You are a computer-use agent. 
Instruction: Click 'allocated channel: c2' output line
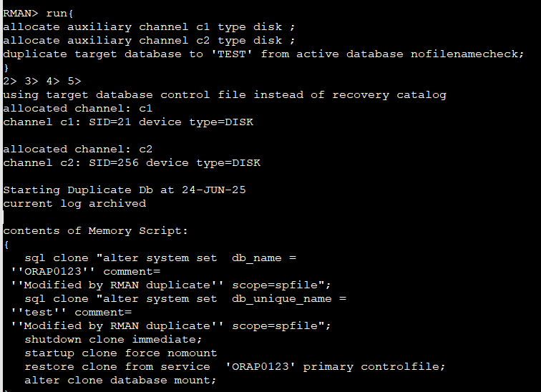(x=77, y=150)
